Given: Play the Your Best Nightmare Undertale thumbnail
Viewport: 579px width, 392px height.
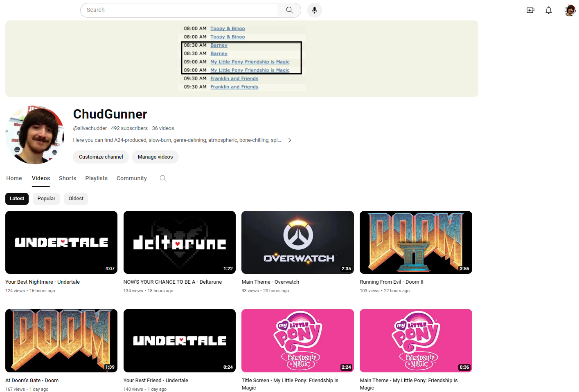Looking at the screenshot, I should coord(61,242).
